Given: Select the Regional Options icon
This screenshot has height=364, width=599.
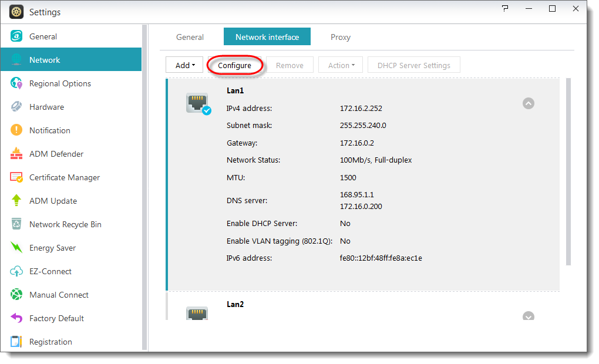Looking at the screenshot, I should point(16,83).
